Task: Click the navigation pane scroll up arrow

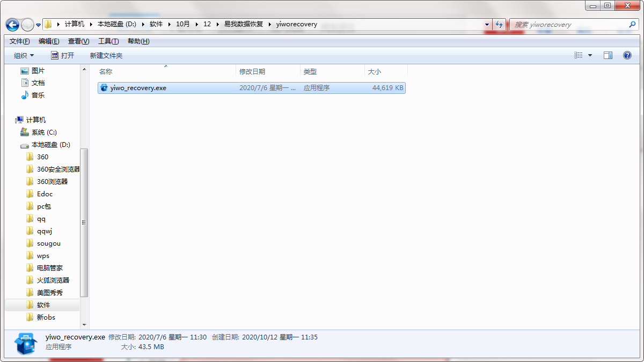Action: 84,69
